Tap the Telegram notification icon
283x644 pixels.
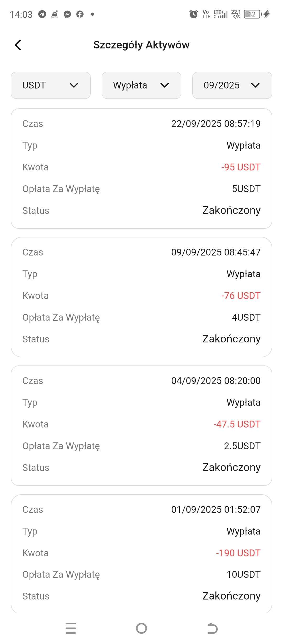(x=42, y=14)
